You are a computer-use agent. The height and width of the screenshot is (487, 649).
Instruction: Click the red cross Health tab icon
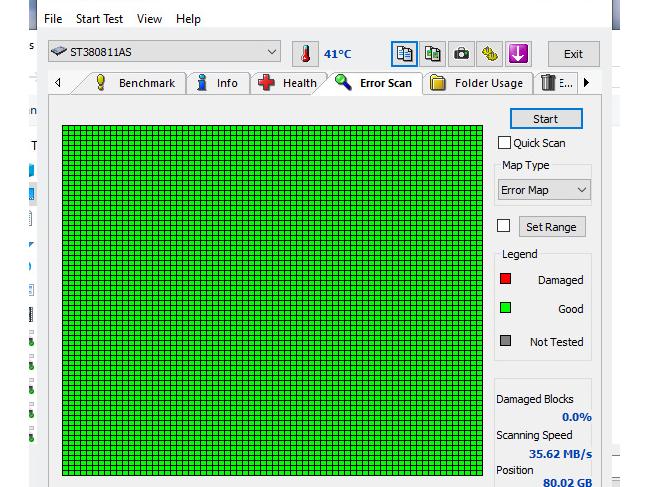266,83
